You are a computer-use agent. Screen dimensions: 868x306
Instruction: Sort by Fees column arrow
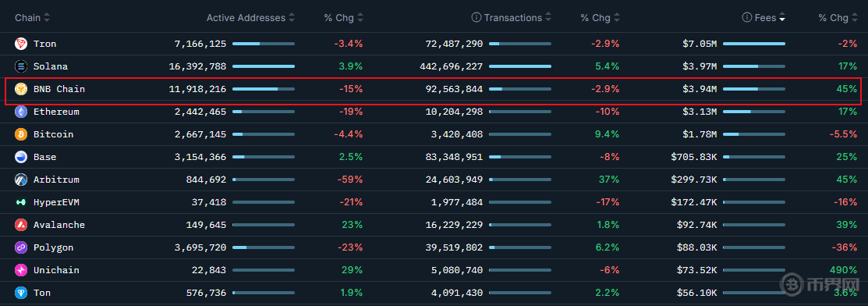click(x=782, y=18)
